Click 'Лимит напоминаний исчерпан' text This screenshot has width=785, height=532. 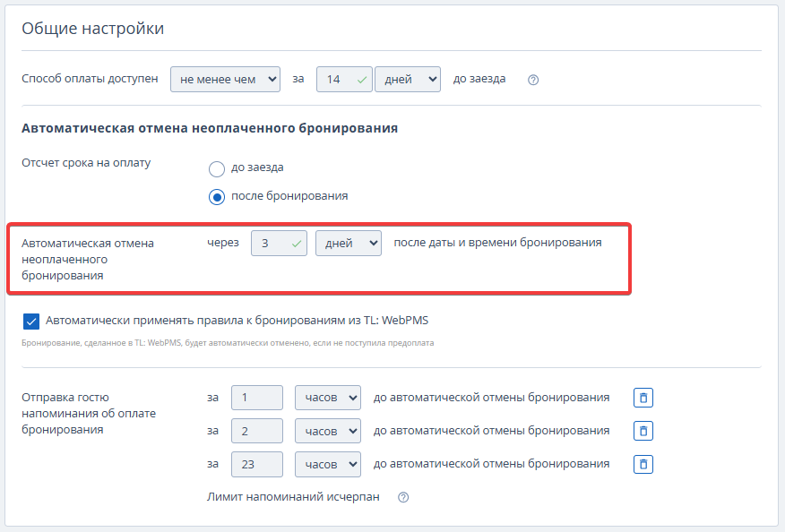click(x=293, y=497)
